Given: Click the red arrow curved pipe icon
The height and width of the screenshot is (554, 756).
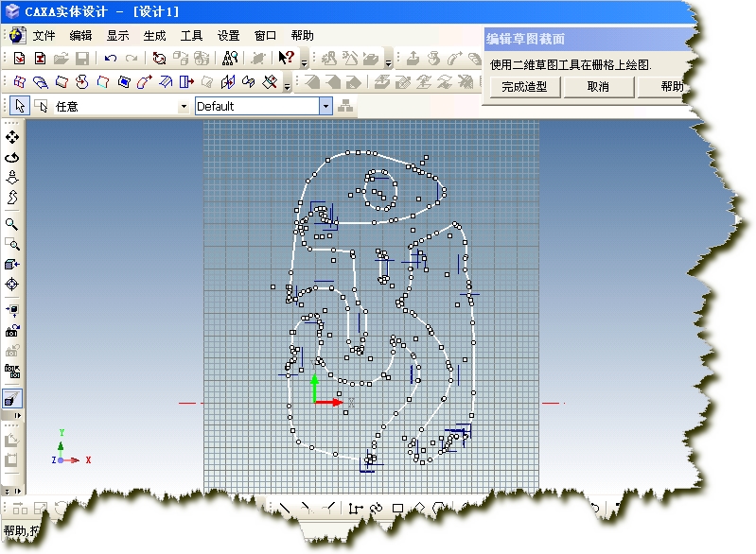Looking at the screenshot, I should click(x=145, y=82).
